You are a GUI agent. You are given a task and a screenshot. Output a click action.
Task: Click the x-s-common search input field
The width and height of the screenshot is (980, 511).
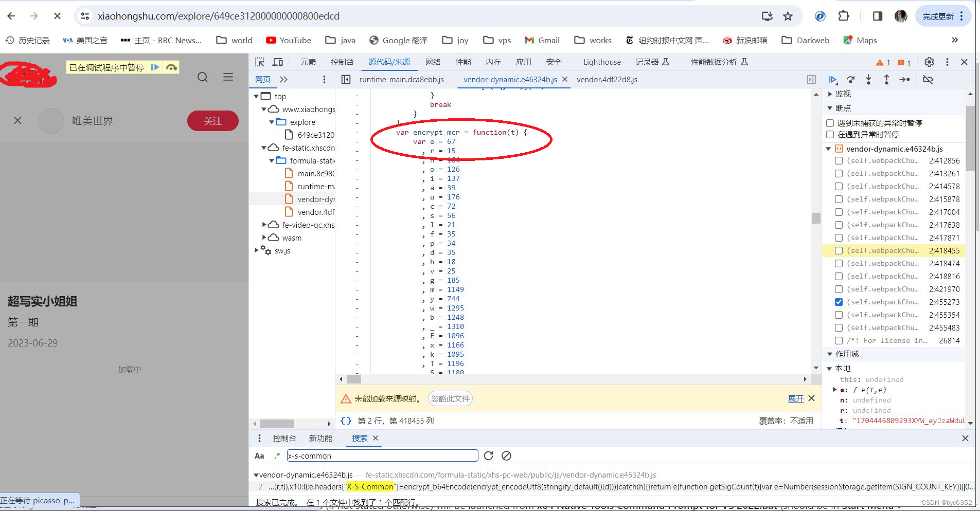point(382,455)
